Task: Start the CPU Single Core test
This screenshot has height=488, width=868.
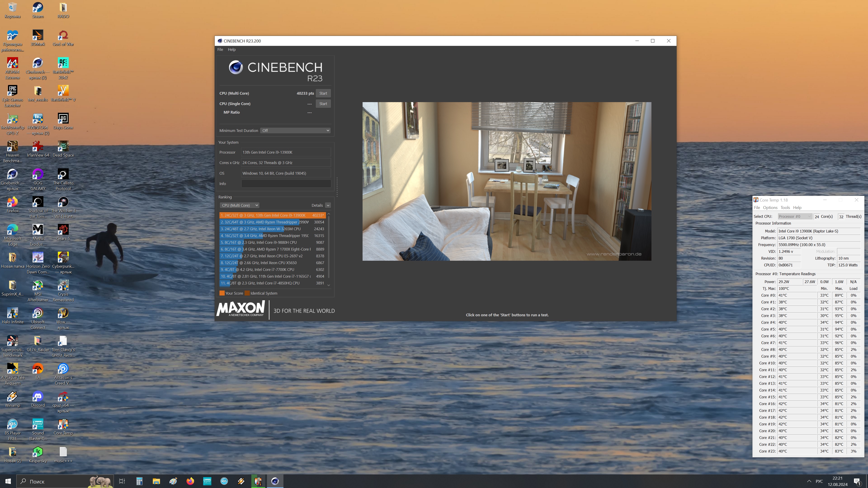Action: tap(323, 104)
